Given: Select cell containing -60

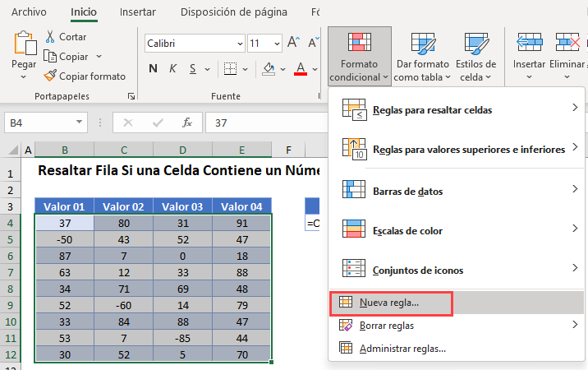Looking at the screenshot, I should [x=123, y=305].
